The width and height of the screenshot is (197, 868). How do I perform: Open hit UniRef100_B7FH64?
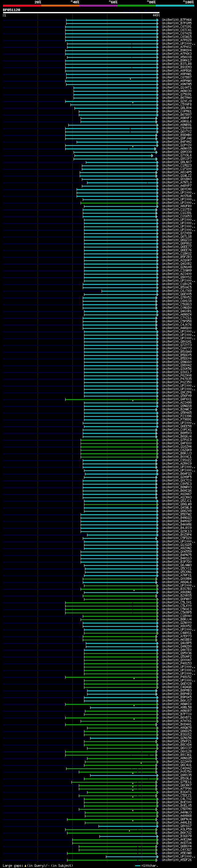[177, 20]
